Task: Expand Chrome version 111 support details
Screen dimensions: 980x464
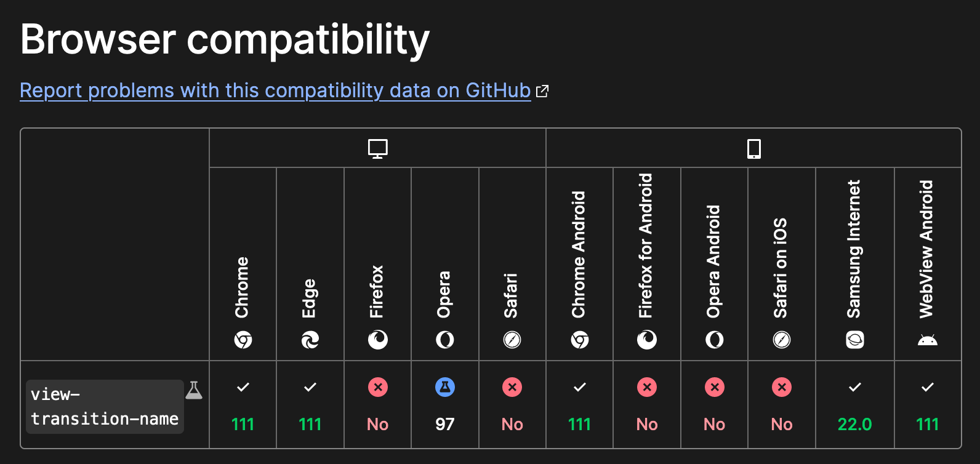Action: pyautogui.click(x=243, y=405)
